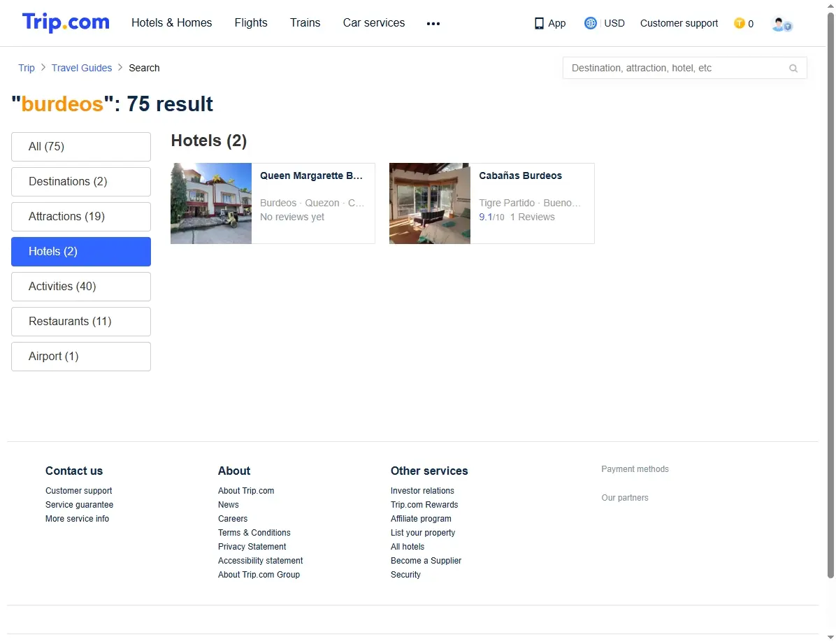The image size is (836, 644).
Task: Open Queen Margarette hotel photo
Action: 211,203
